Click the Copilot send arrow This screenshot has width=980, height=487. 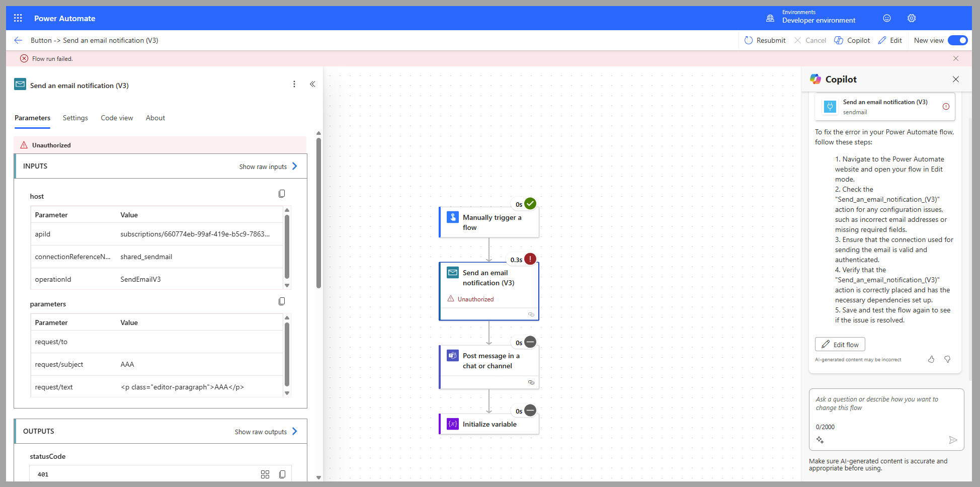pyautogui.click(x=953, y=440)
